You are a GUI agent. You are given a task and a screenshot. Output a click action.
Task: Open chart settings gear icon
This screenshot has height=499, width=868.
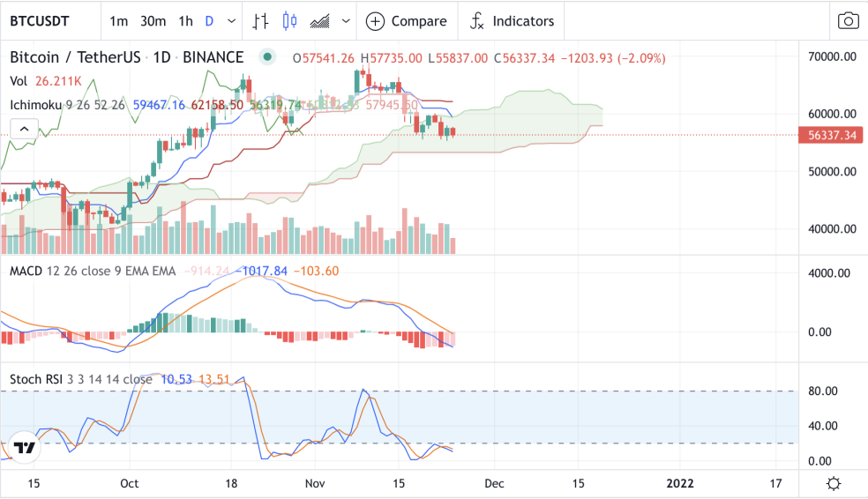834,484
